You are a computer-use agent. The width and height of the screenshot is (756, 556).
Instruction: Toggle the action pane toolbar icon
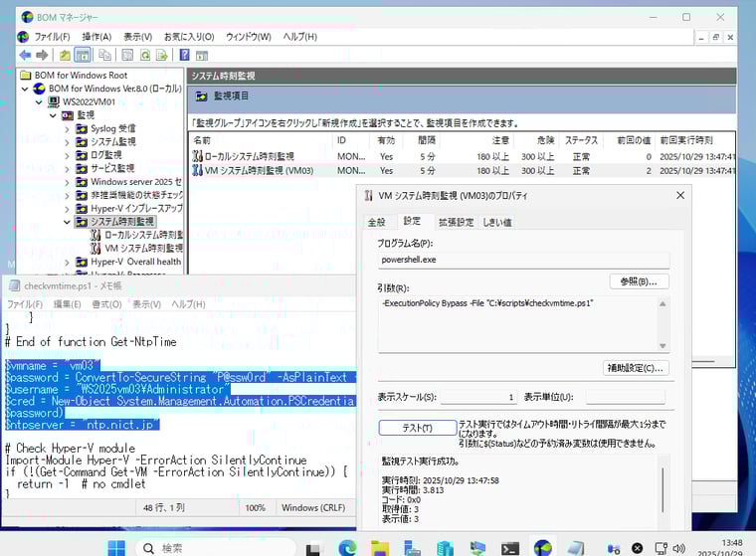point(202,55)
